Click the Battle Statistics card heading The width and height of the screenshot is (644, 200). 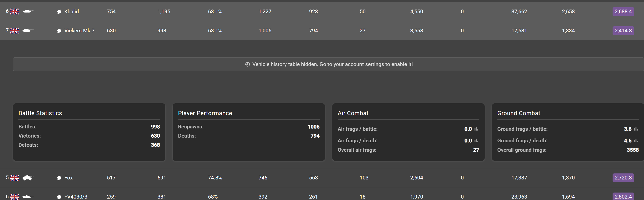(40, 113)
